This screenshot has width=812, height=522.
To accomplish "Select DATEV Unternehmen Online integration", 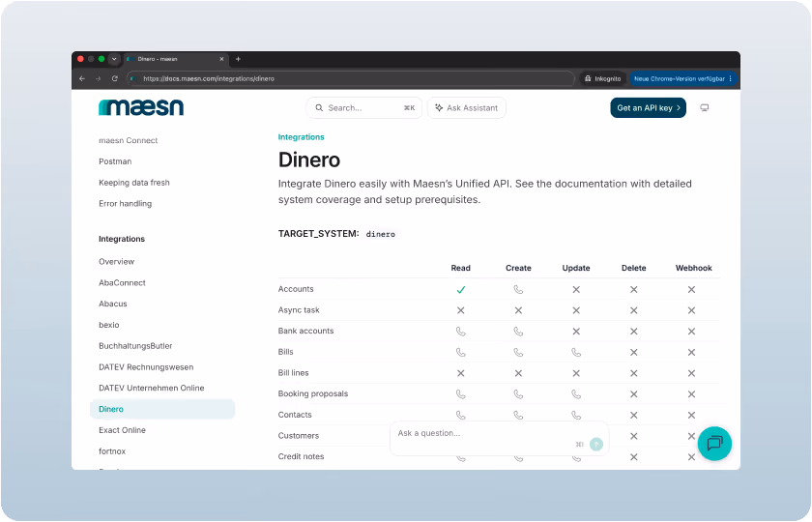I will 151,388.
